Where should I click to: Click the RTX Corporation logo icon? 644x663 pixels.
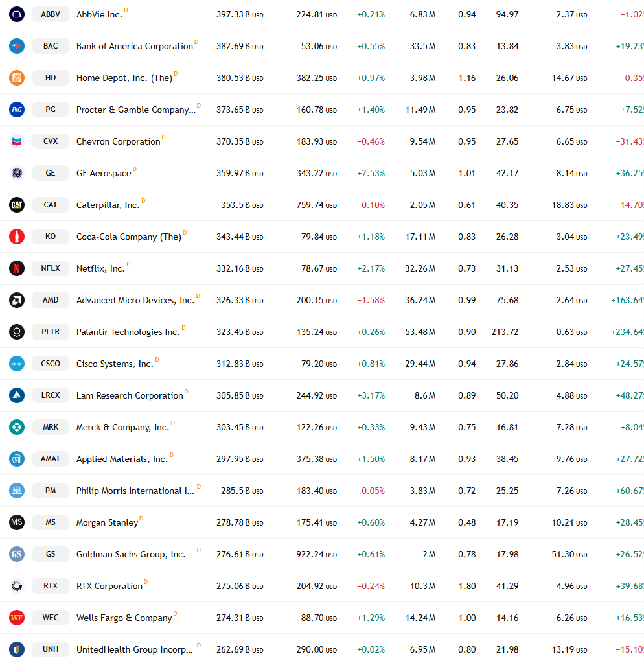(x=17, y=586)
